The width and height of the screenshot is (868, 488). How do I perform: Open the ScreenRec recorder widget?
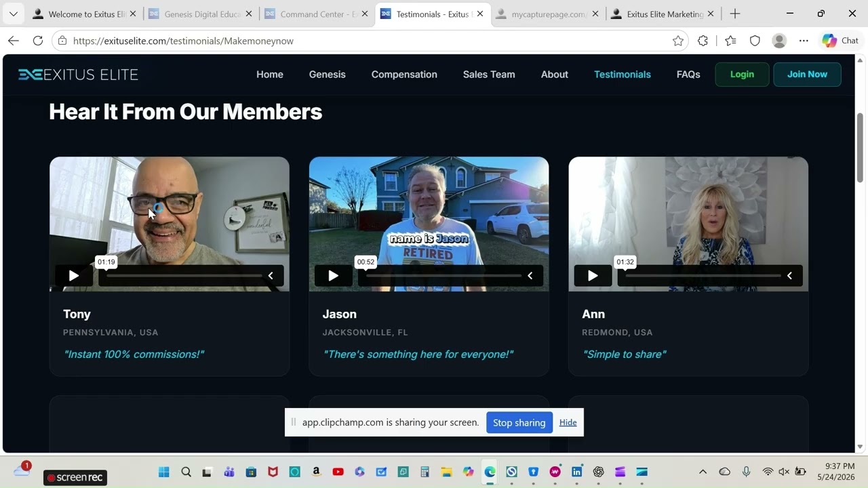pyautogui.click(x=75, y=478)
